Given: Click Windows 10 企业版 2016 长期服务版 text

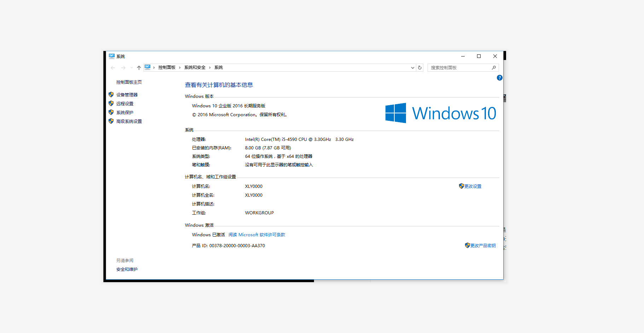Looking at the screenshot, I should [x=228, y=106].
